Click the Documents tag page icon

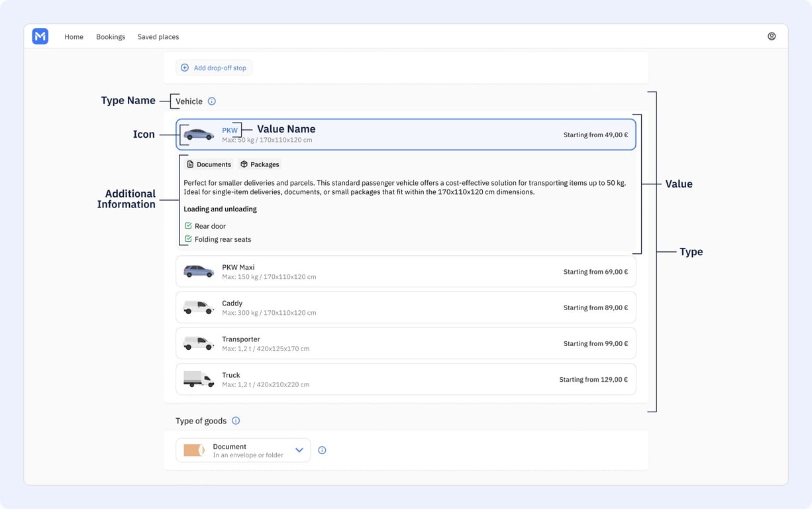[190, 164]
